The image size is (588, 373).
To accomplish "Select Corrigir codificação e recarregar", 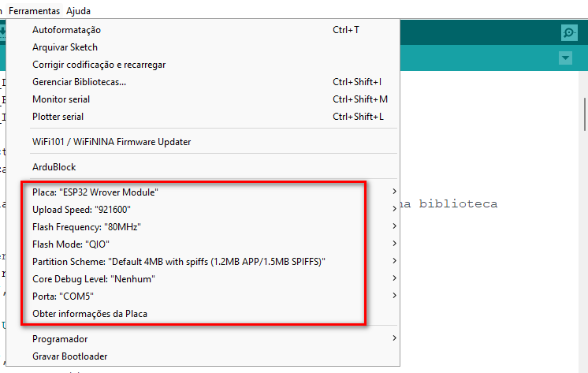I will (x=203, y=65).
